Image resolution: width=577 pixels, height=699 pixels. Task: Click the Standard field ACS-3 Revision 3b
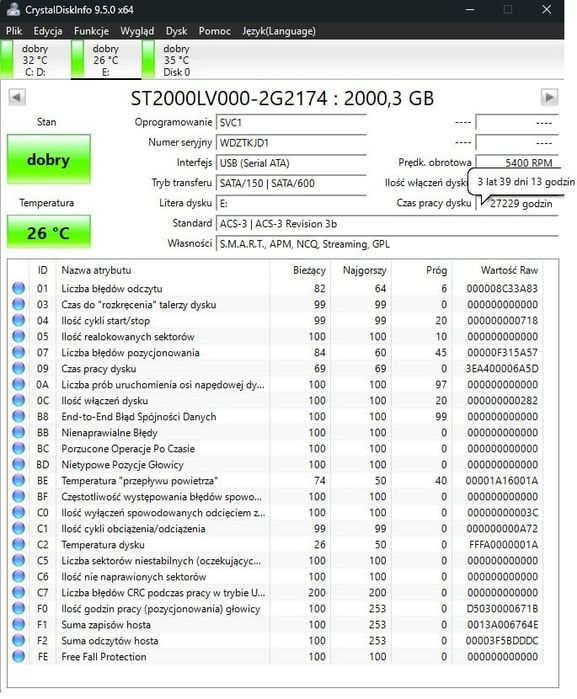(387, 223)
